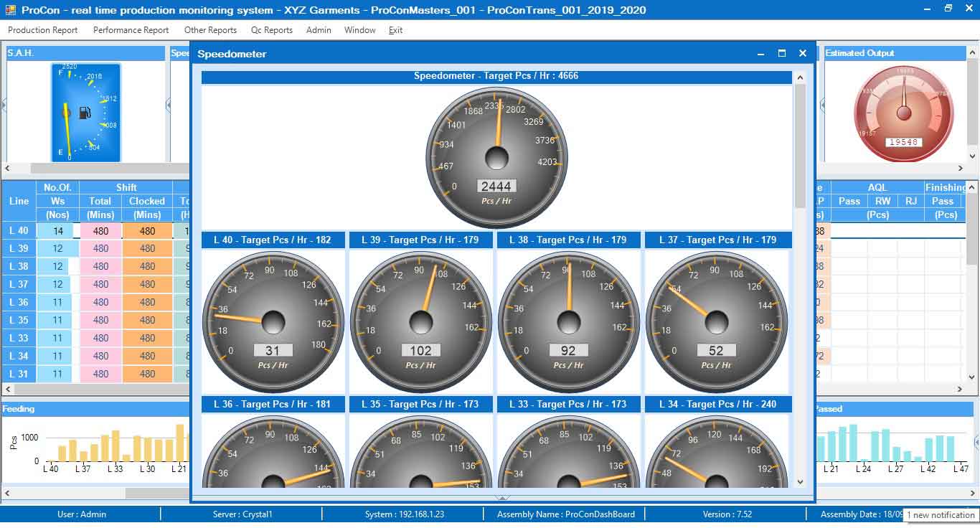
Task: Select the L 37 row header
Action: (x=19, y=285)
